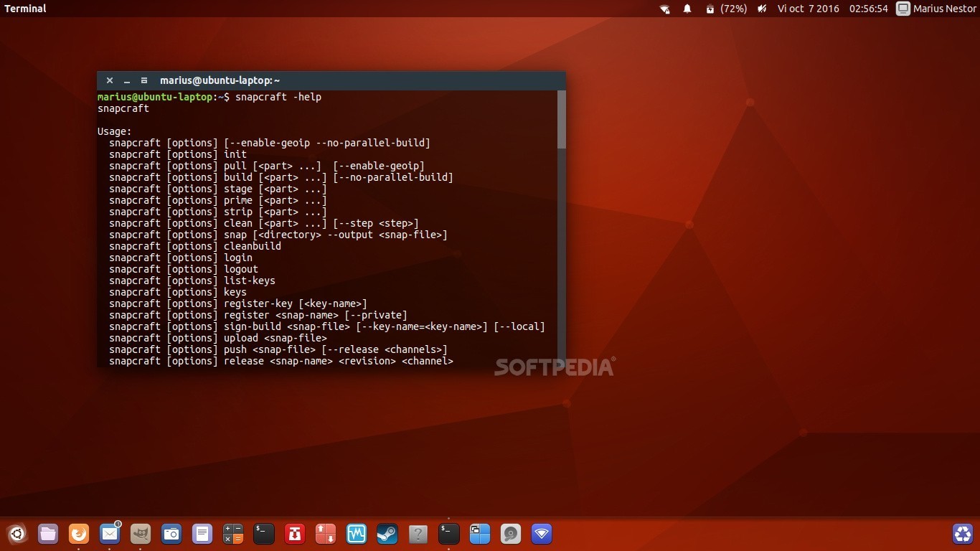The width and height of the screenshot is (980, 551).
Task: Launch Firefox from the dock
Action: [x=79, y=534]
